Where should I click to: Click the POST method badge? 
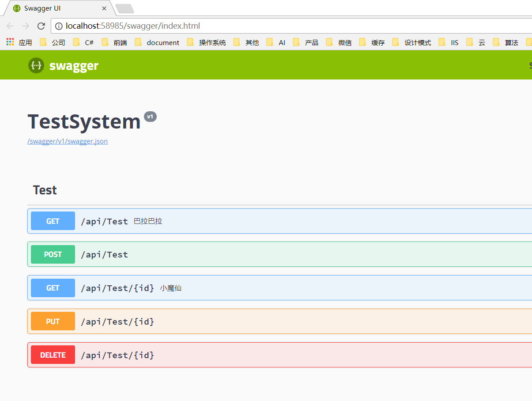click(x=53, y=254)
